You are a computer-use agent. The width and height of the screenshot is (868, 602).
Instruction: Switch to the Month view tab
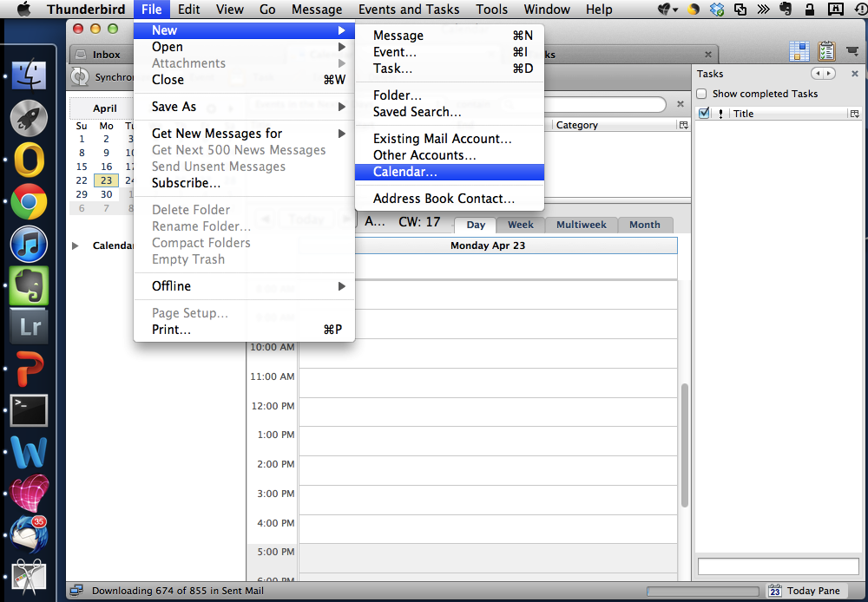(644, 225)
